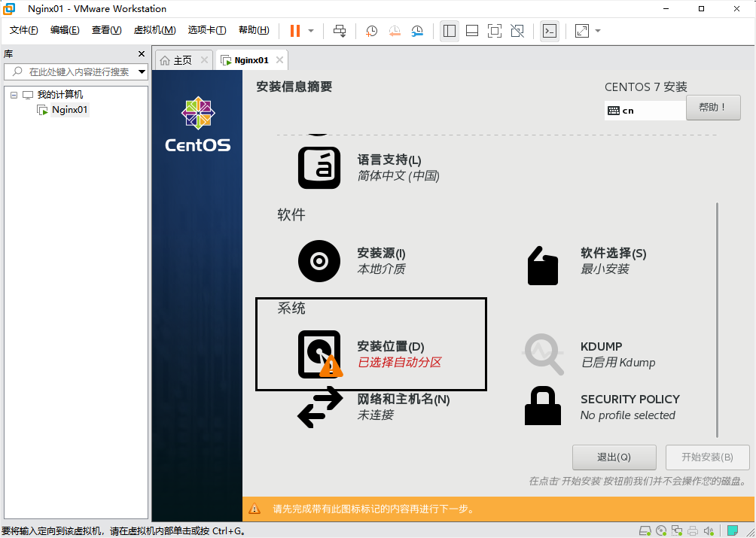Open the library search dropdown arrow
Image resolution: width=756 pixels, height=538 pixels.
142,72
